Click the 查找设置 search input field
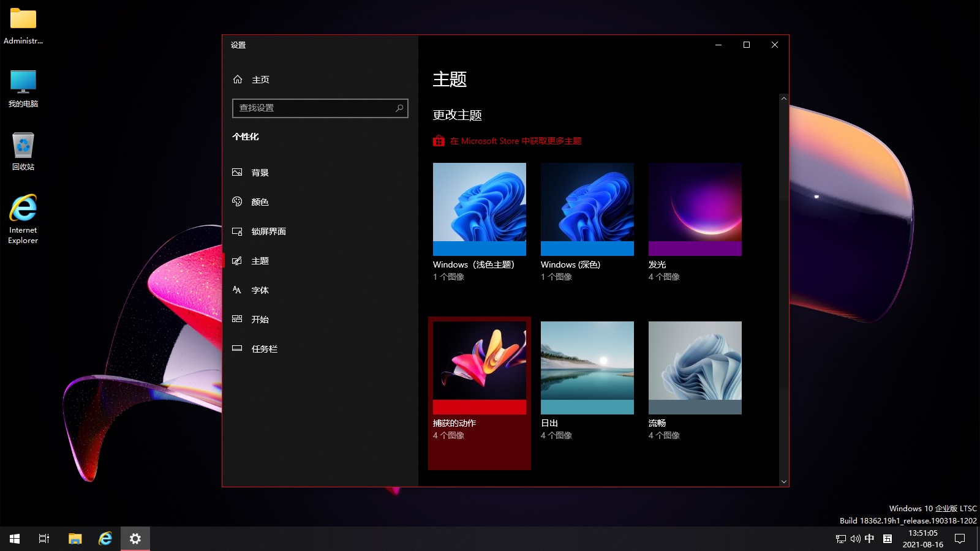980x551 pixels. tap(312, 108)
